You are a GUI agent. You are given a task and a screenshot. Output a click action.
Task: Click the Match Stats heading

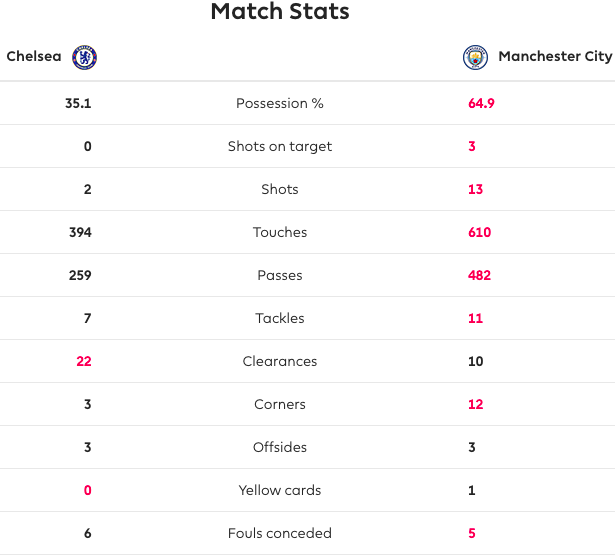pos(280,13)
